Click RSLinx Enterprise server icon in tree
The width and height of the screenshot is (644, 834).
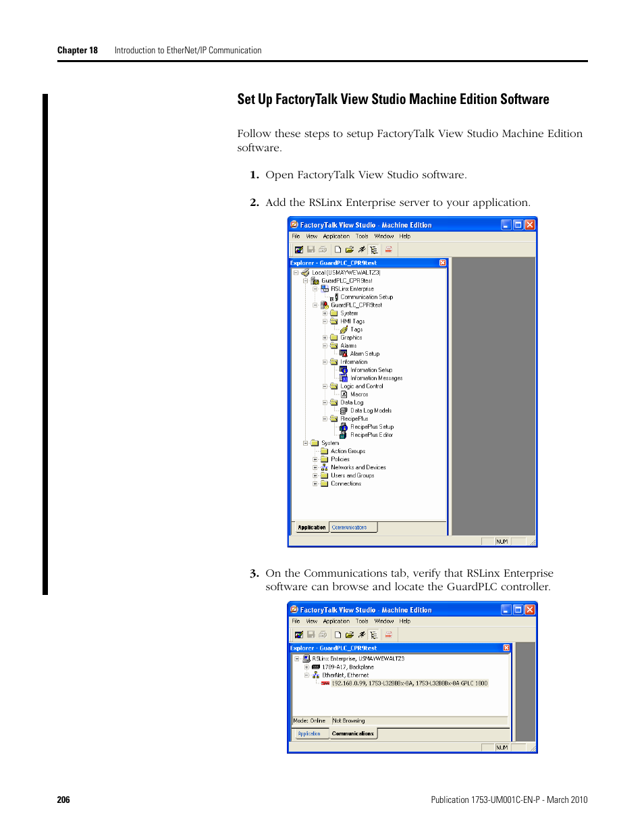325,288
